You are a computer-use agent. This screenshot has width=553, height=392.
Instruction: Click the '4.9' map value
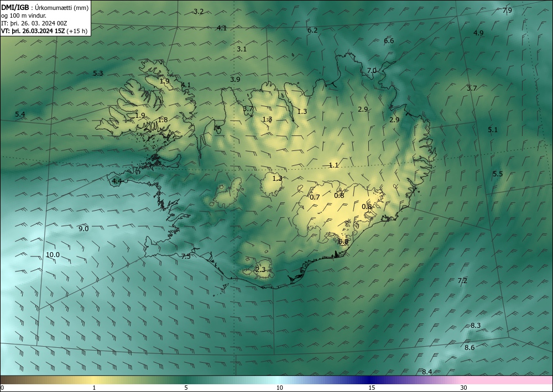(478, 33)
